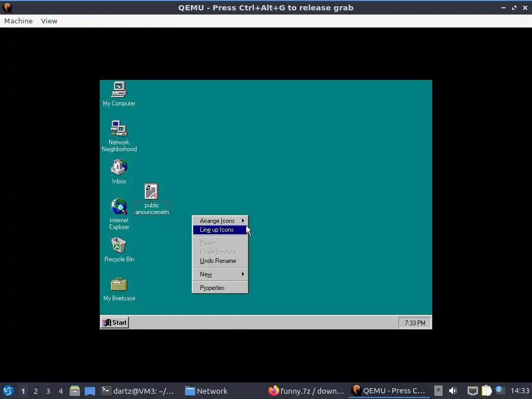The width and height of the screenshot is (532, 399).
Task: Click the show desktop panel icon
Action: 90,391
